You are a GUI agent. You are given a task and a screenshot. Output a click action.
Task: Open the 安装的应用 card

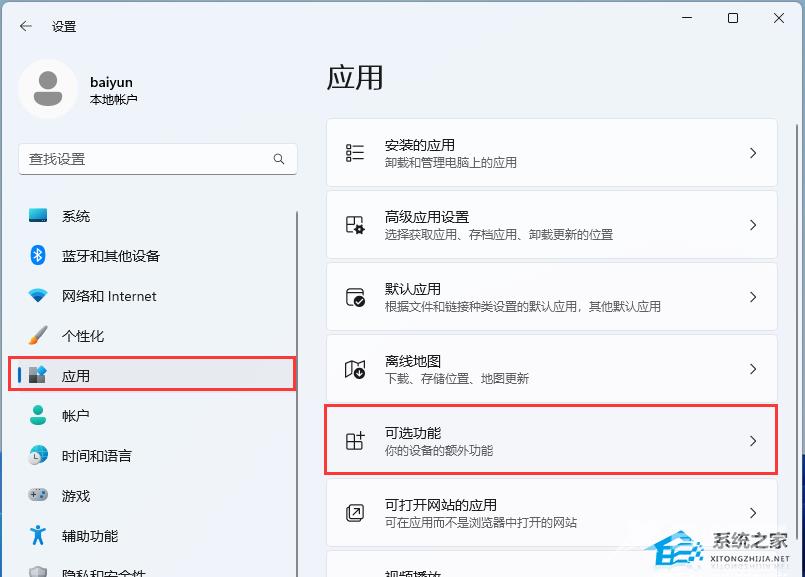(551, 153)
